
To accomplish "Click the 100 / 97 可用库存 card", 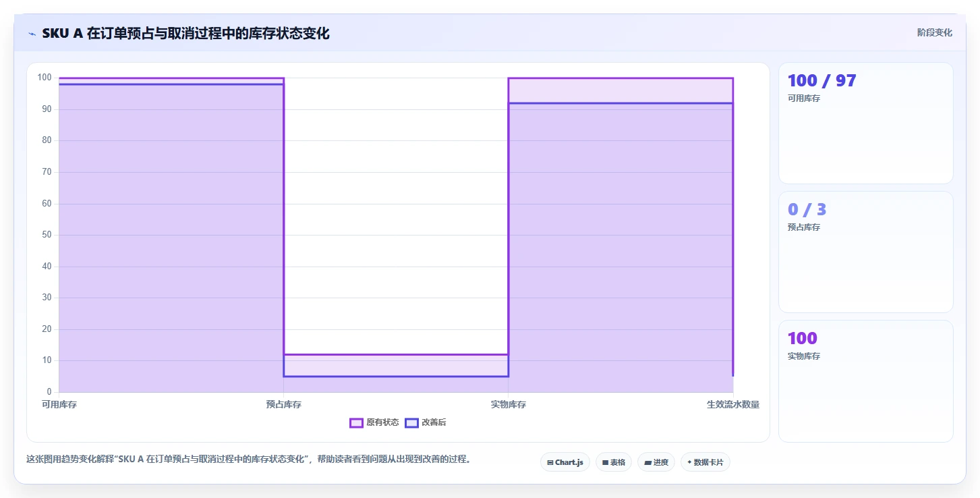I will click(865, 123).
